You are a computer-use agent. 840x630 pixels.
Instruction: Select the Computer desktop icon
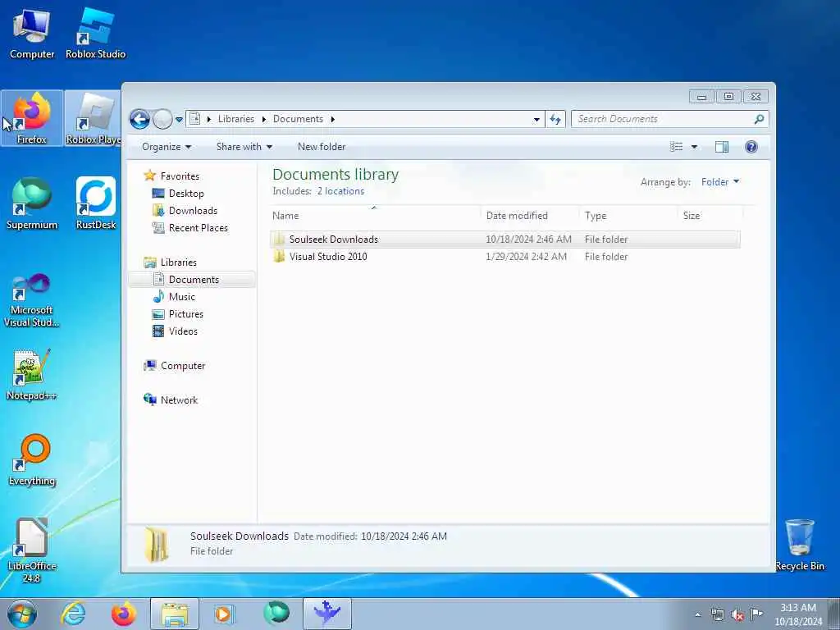pos(32,33)
